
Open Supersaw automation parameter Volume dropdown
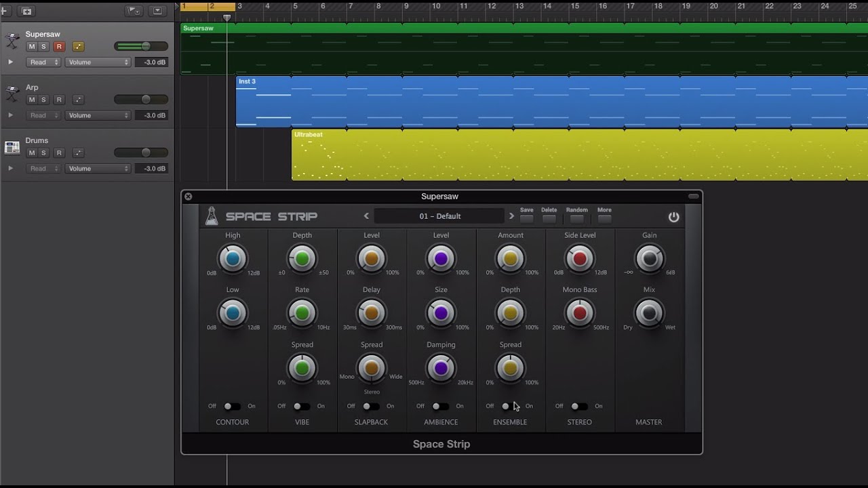[x=98, y=62]
